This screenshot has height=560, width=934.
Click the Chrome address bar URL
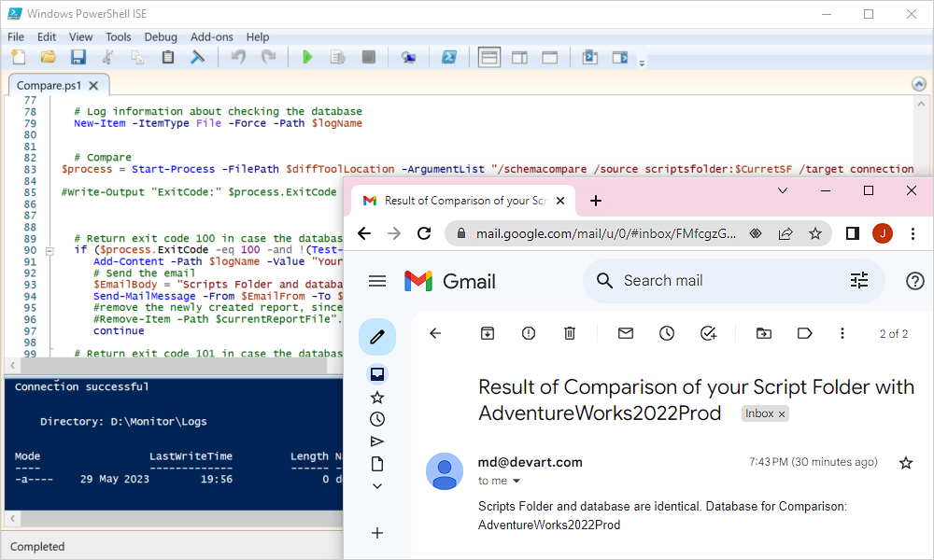606,234
